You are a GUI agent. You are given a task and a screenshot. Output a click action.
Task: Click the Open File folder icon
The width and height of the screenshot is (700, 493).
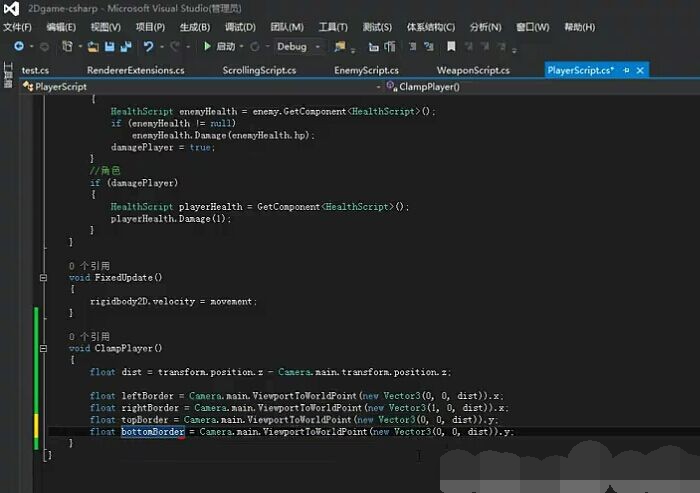(x=93, y=46)
